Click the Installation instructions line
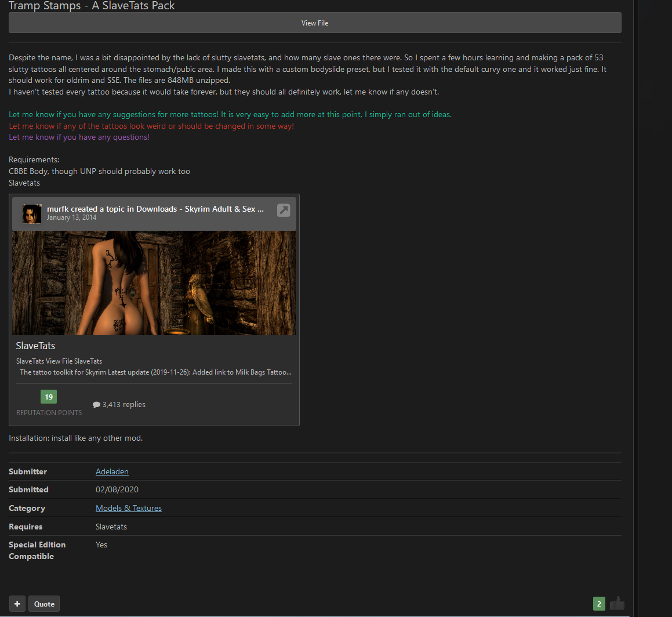This screenshot has height=617, width=672. click(76, 438)
